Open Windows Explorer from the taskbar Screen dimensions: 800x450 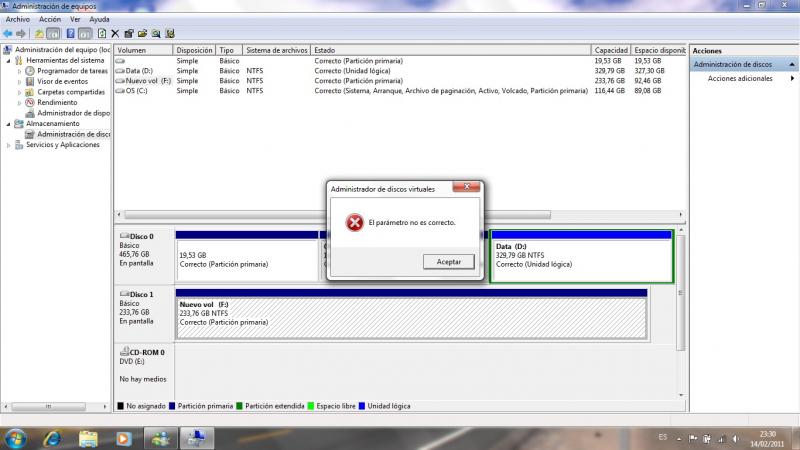pyautogui.click(x=88, y=439)
